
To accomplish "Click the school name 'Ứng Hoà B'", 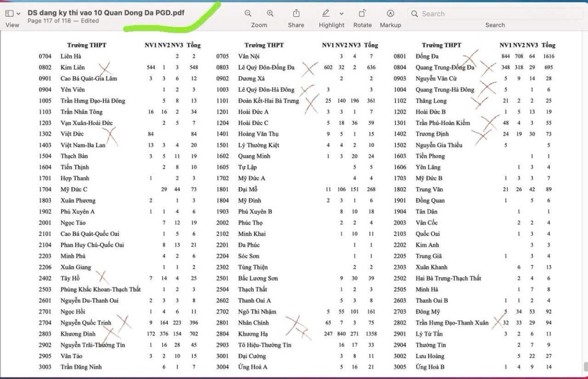I will point(430,367).
